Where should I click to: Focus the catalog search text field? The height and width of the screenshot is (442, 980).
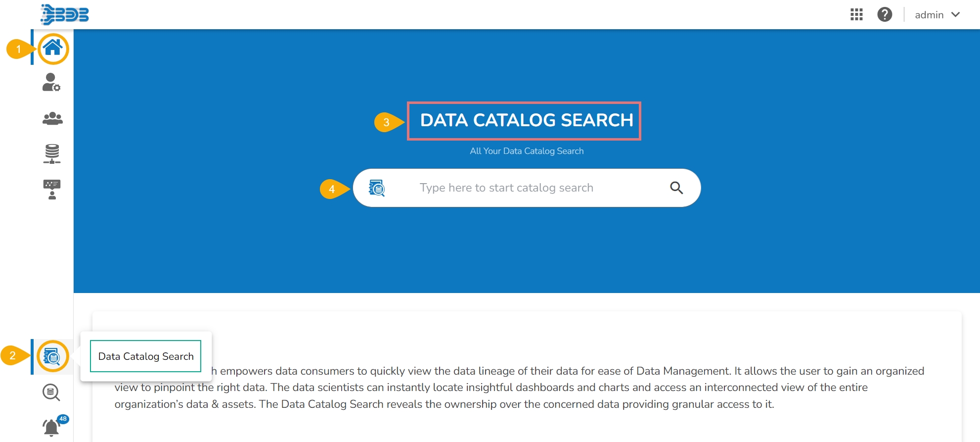[x=506, y=188]
